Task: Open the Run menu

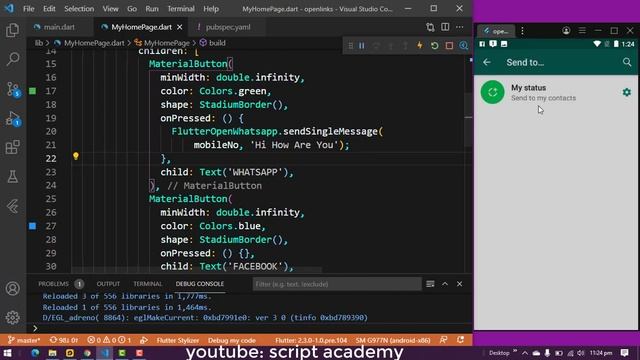Action: pyautogui.click(x=152, y=9)
